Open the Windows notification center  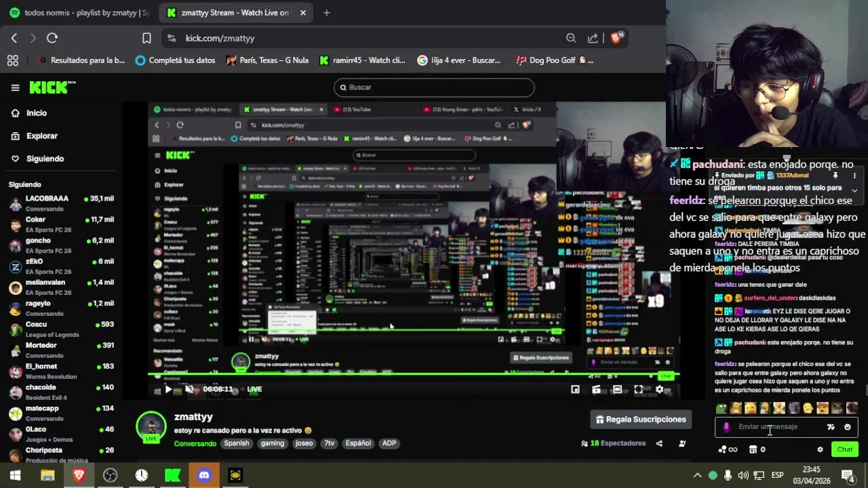(850, 476)
